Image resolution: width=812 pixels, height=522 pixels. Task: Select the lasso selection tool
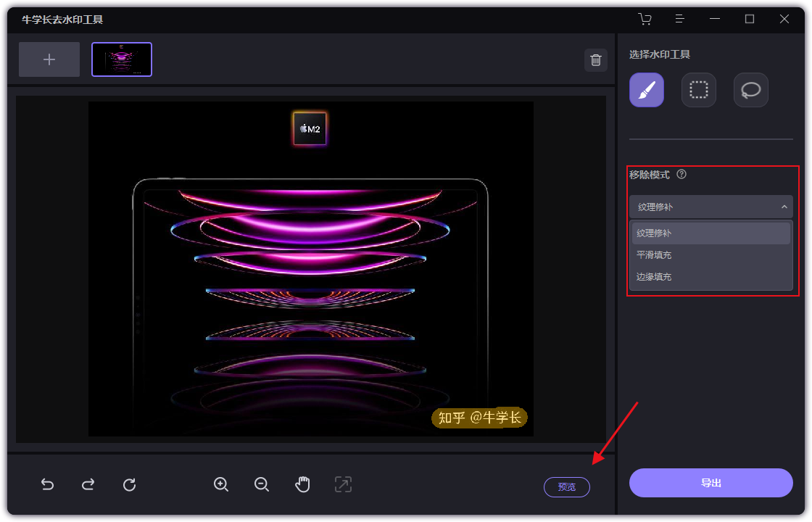750,90
